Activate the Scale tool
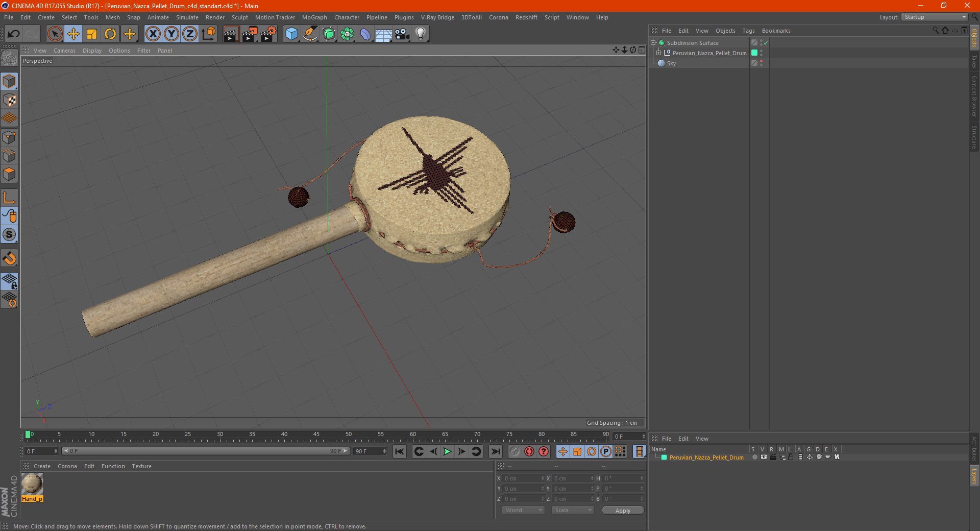 92,34
